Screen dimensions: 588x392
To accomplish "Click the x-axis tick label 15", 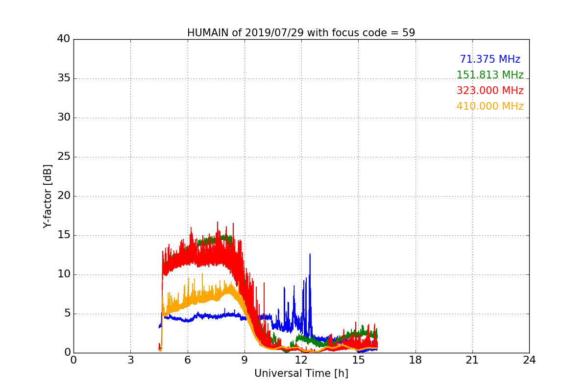I will (x=358, y=360).
